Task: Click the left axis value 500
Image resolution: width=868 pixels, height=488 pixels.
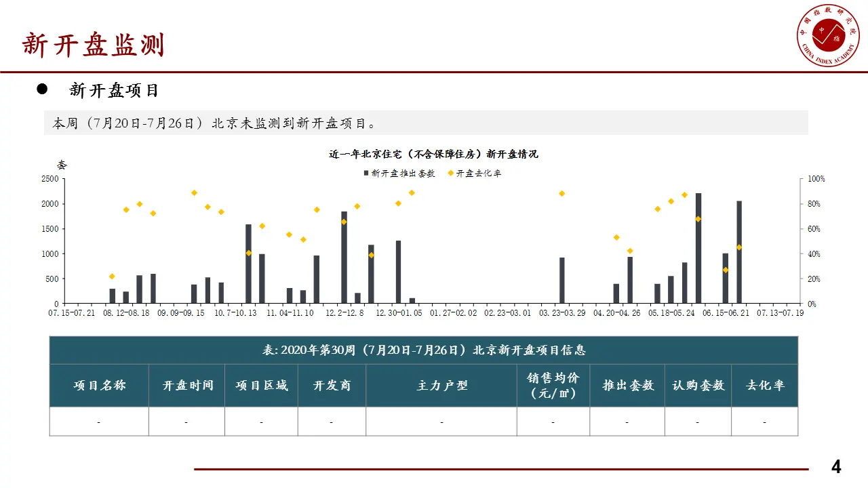Action: click(x=52, y=279)
